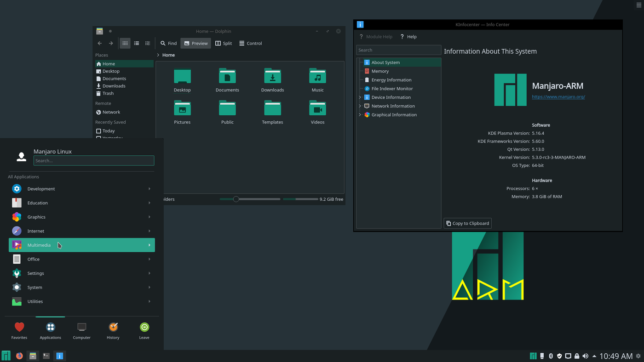Open Energy Information in Info Center

click(391, 79)
